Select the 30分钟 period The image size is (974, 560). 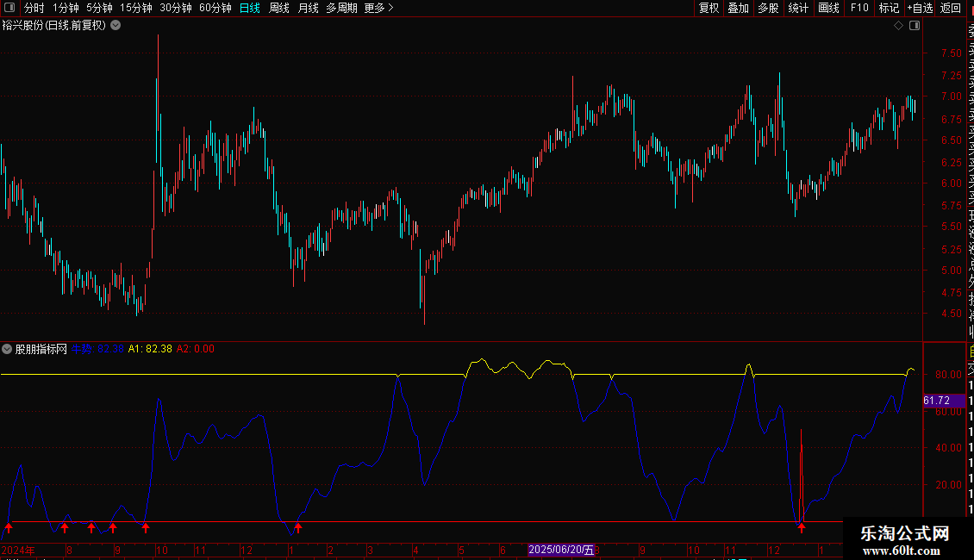[175, 8]
